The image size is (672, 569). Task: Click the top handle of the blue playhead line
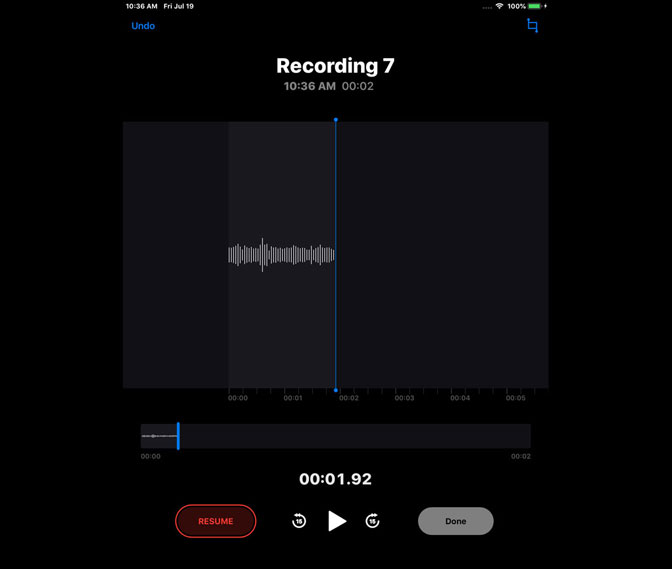point(336,120)
